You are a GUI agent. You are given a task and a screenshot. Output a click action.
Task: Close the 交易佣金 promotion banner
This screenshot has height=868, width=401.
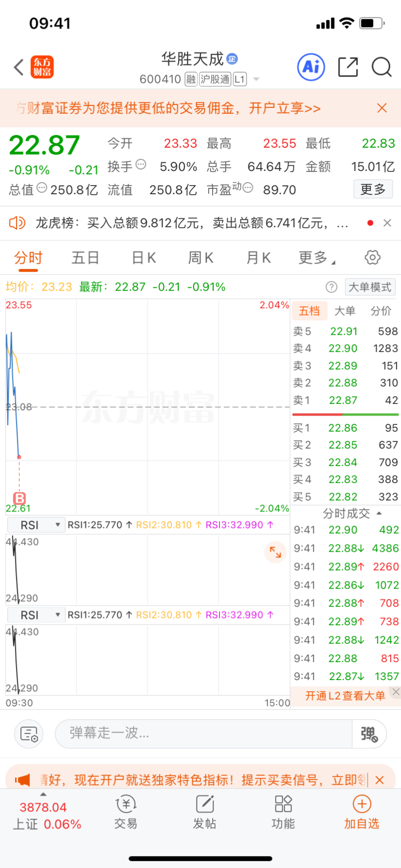pos(382,108)
